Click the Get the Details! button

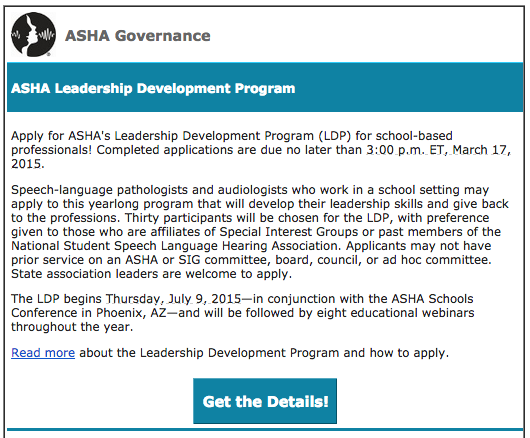265,401
